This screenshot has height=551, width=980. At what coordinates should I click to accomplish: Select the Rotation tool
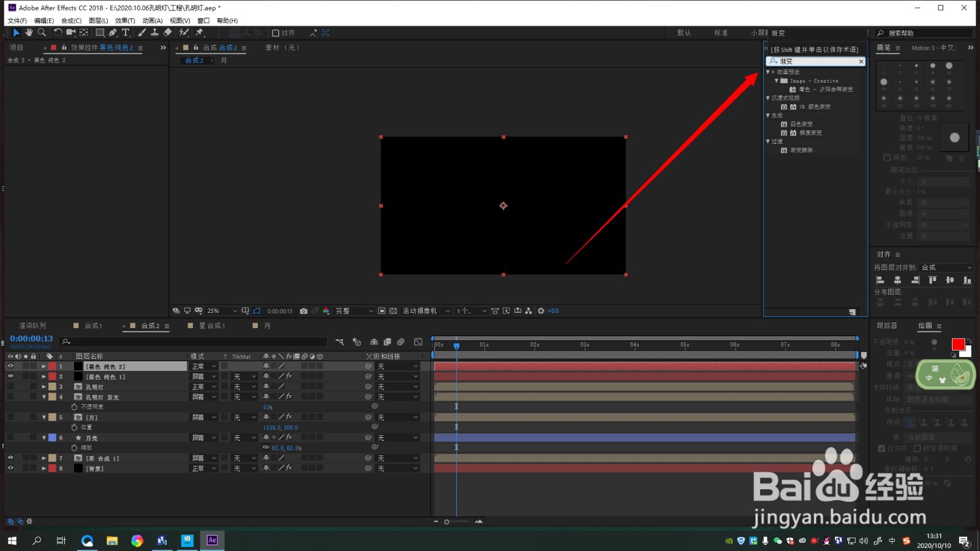coord(58,32)
